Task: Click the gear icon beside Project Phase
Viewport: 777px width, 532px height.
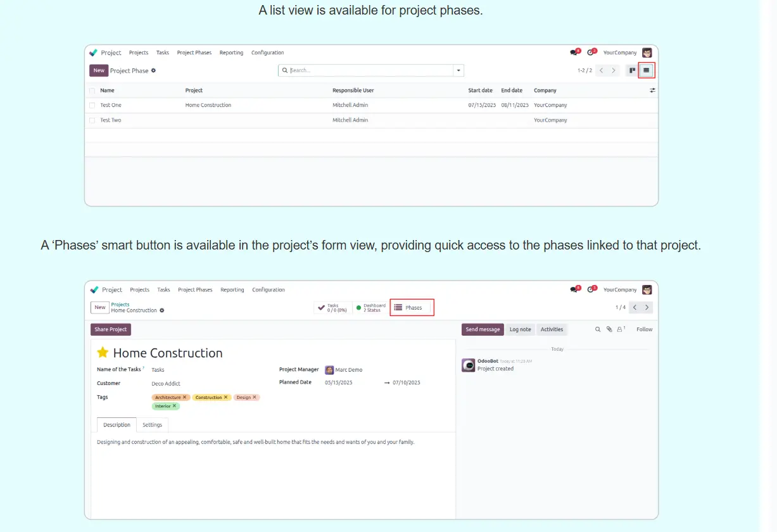Action: [x=154, y=71]
